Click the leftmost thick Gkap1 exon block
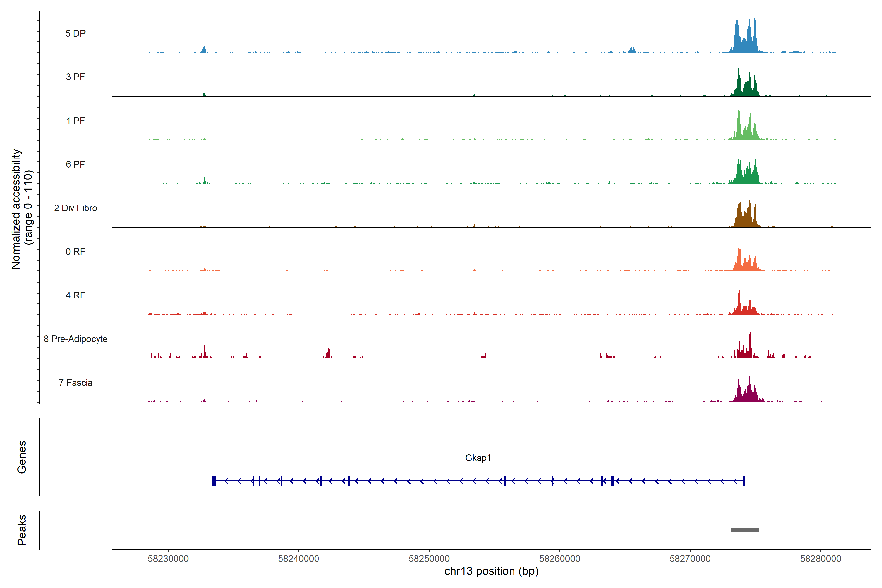882x588 pixels. (x=214, y=481)
